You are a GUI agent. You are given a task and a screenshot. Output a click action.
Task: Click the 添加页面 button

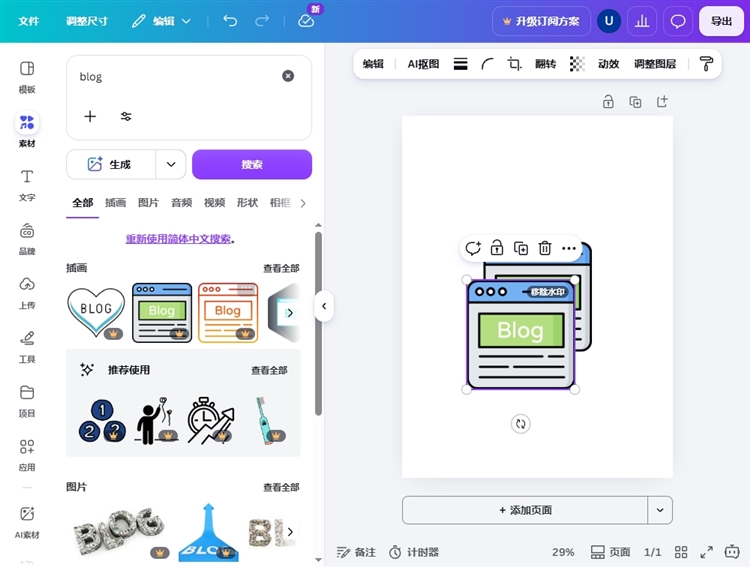(x=525, y=510)
